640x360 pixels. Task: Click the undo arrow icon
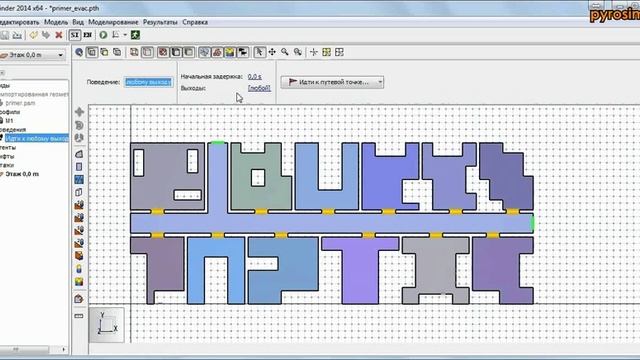pos(33,35)
